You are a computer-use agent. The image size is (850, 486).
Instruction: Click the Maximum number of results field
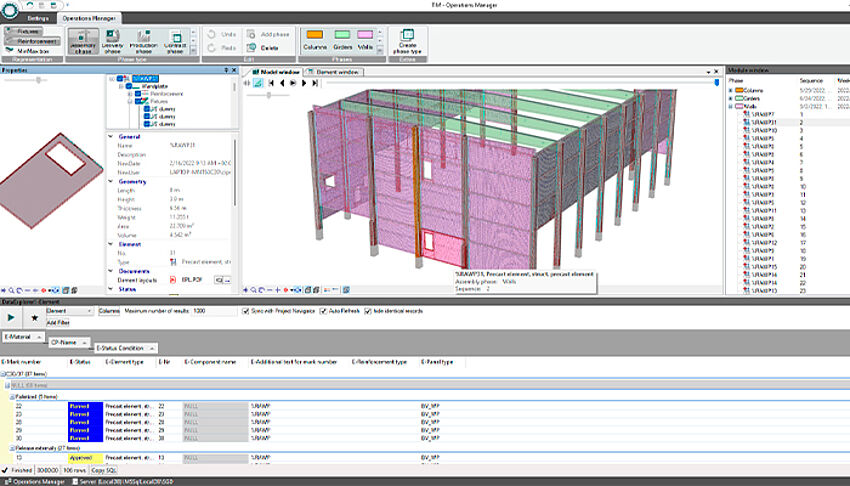pos(215,311)
